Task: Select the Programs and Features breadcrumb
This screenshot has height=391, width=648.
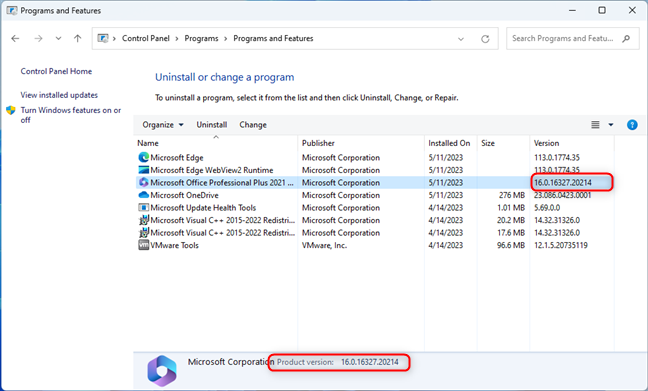Action: point(273,38)
